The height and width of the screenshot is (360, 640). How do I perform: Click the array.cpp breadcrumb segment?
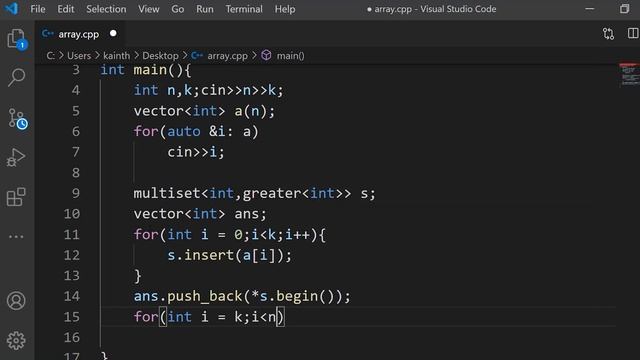point(227,56)
